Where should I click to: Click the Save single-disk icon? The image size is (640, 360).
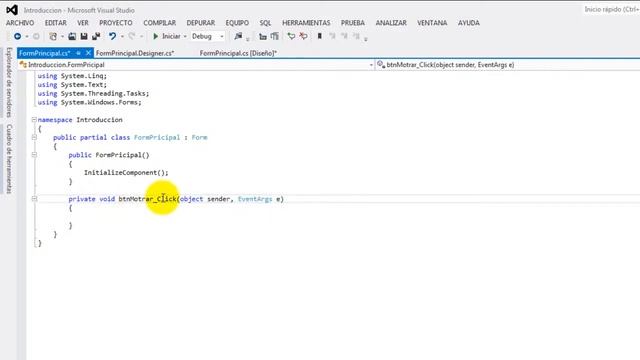tap(84, 36)
